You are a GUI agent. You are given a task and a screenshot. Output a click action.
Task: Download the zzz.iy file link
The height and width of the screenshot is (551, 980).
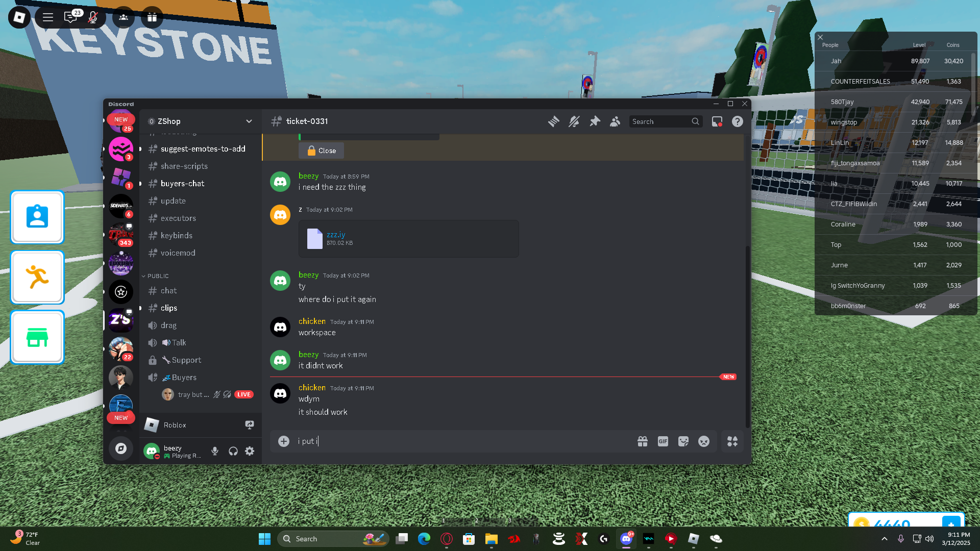(336, 235)
